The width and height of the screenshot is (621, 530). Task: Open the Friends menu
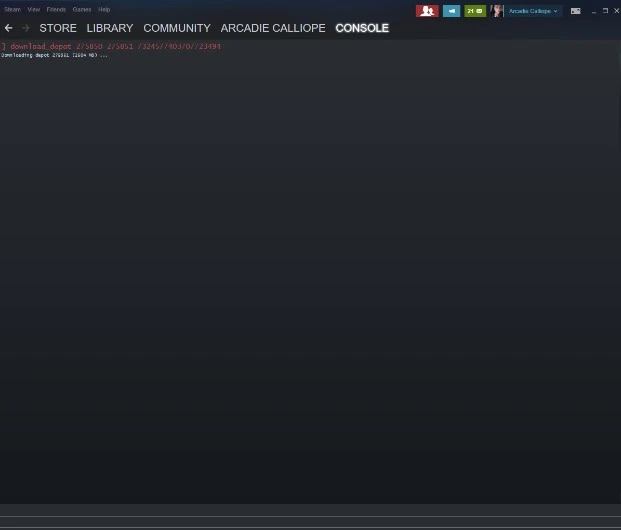pyautogui.click(x=56, y=10)
